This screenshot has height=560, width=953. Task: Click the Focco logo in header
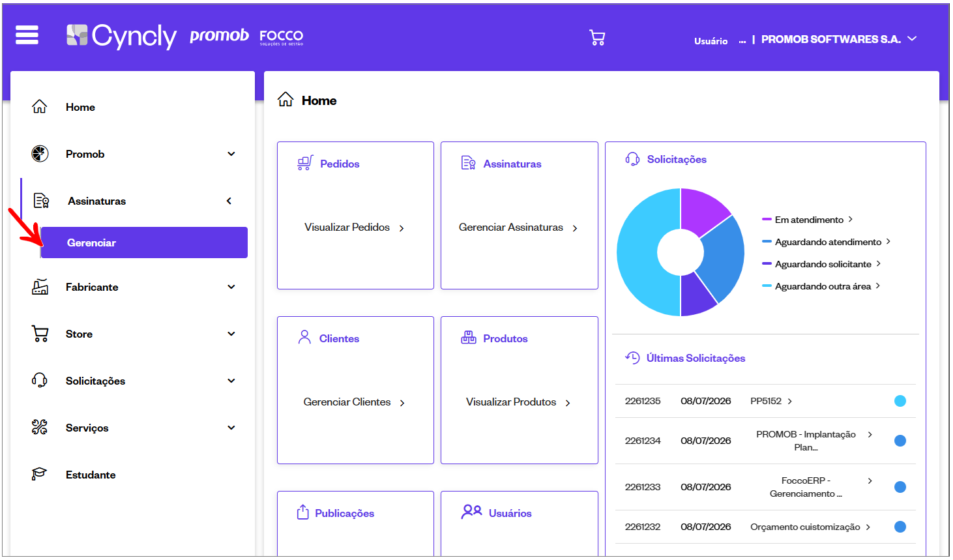click(282, 37)
